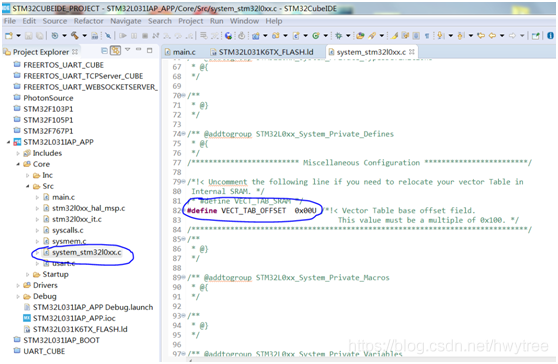Expand the Drivers folder
Viewport: 558px width, 364px height.
[18, 285]
